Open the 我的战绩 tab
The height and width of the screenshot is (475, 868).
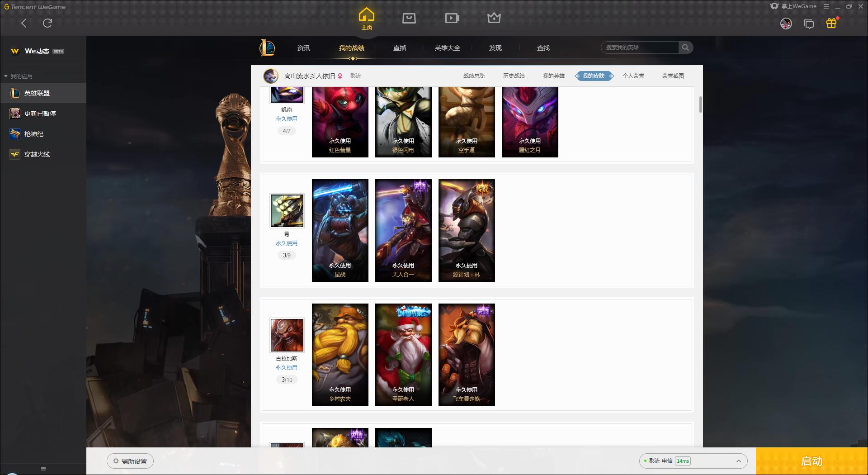tap(352, 48)
